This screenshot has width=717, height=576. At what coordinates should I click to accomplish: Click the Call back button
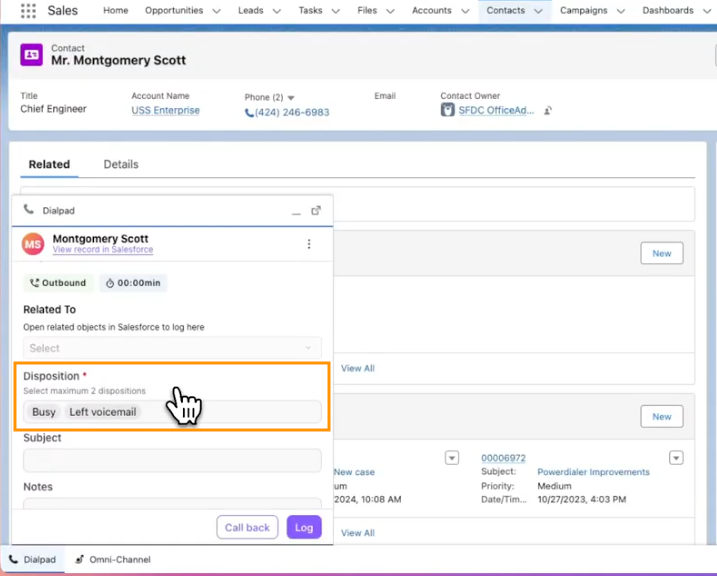[x=247, y=527]
